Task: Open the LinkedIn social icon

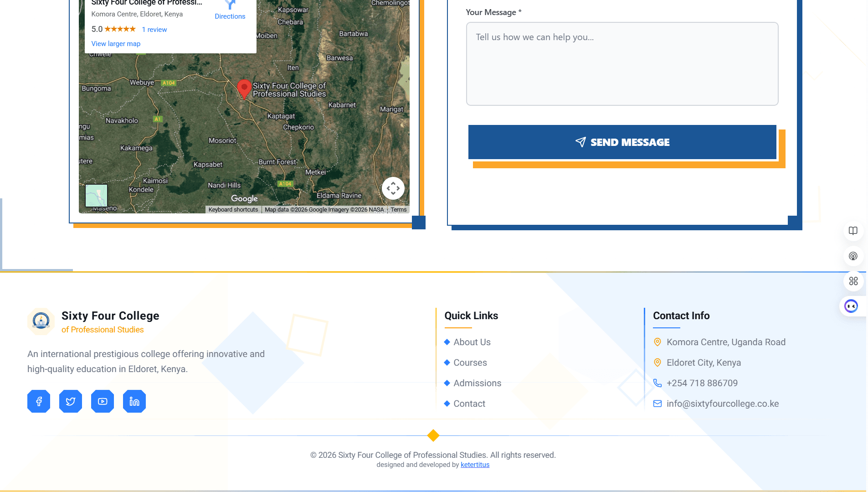Action: click(134, 401)
